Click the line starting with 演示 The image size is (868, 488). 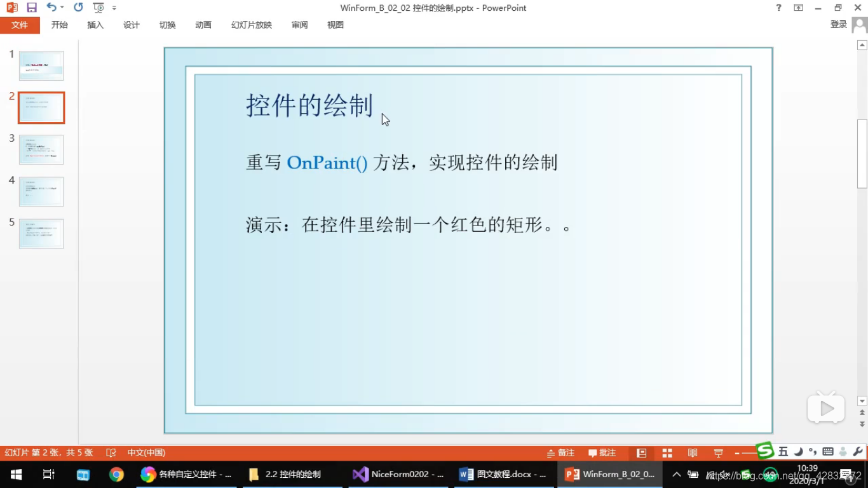tap(409, 225)
